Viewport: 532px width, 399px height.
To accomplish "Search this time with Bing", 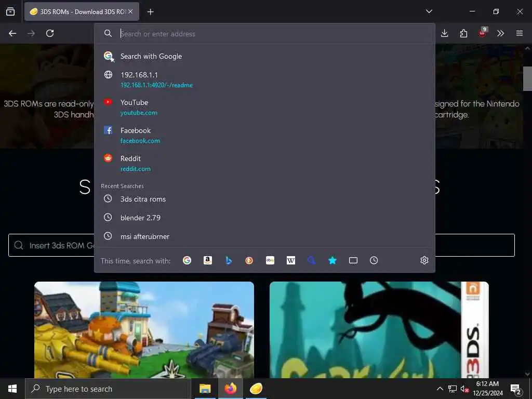I will [x=229, y=260].
